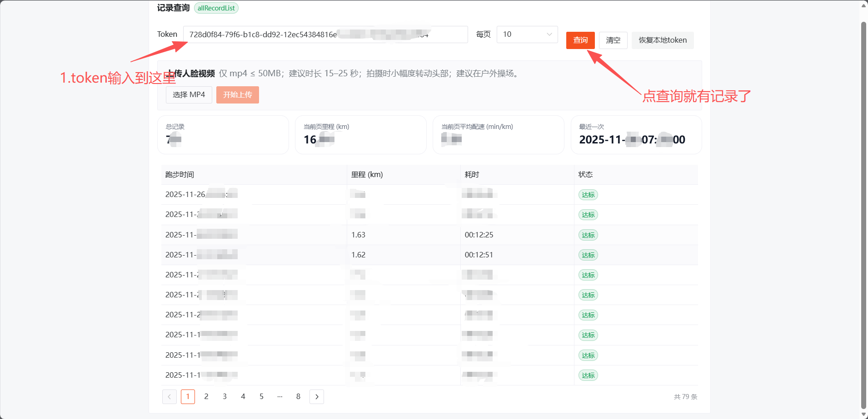This screenshot has height=419, width=868.
Task: Click the 达标 badge in the 1.63 km row
Action: pyautogui.click(x=588, y=235)
